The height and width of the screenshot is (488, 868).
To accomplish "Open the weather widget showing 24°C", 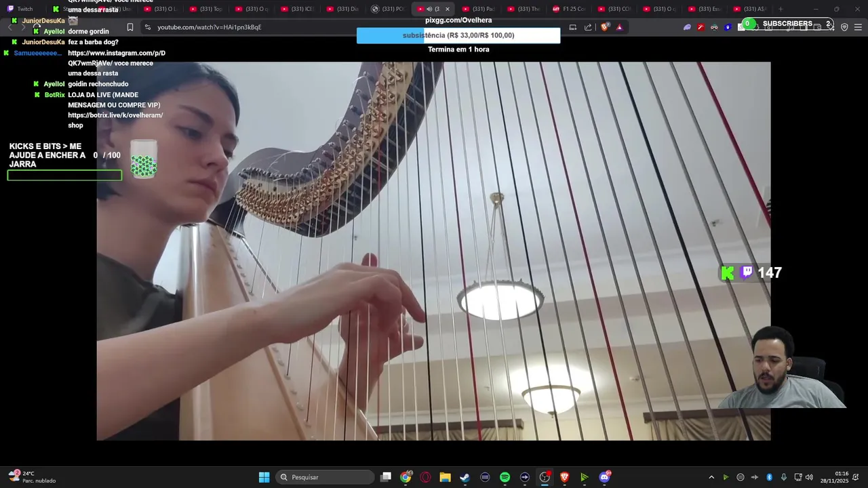I will [x=32, y=477].
